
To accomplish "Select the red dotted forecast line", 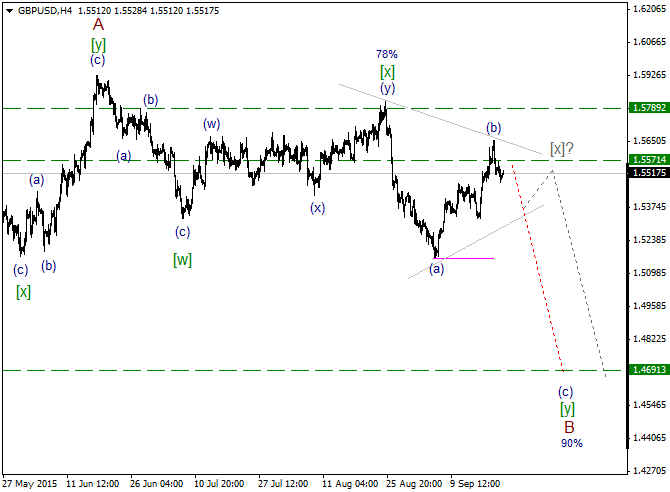I will [538, 268].
